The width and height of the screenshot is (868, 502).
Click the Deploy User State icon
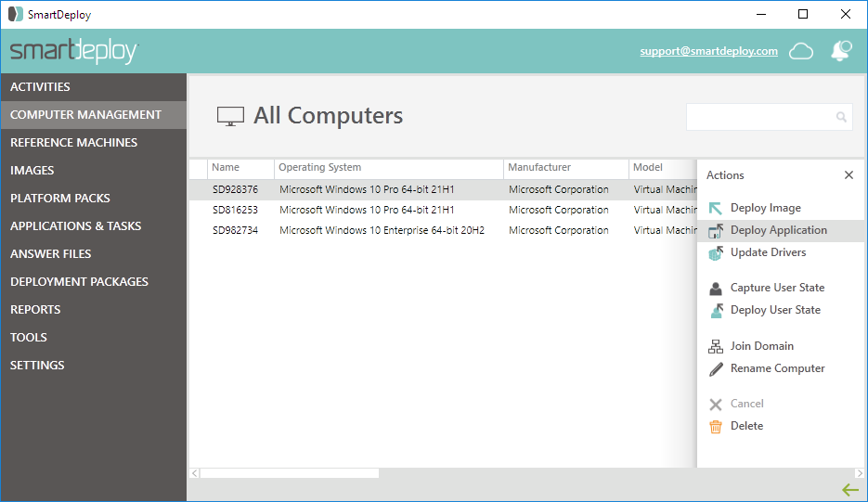716,311
